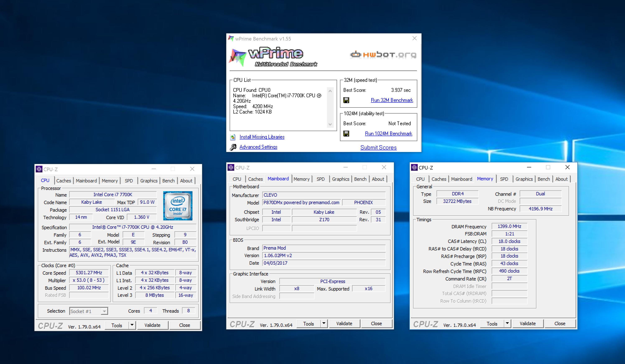
Task: Click the save icon beside Run 32M Benchmark
Action: (346, 100)
